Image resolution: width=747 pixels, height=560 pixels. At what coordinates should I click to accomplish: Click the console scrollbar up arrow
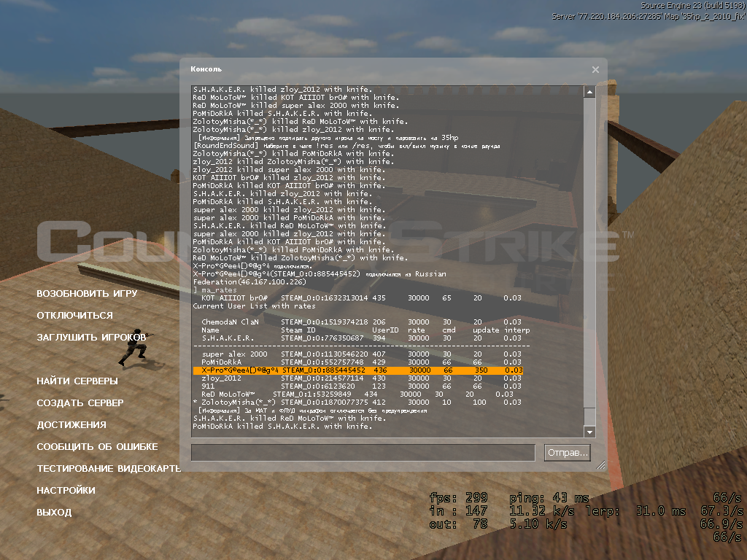pyautogui.click(x=589, y=91)
